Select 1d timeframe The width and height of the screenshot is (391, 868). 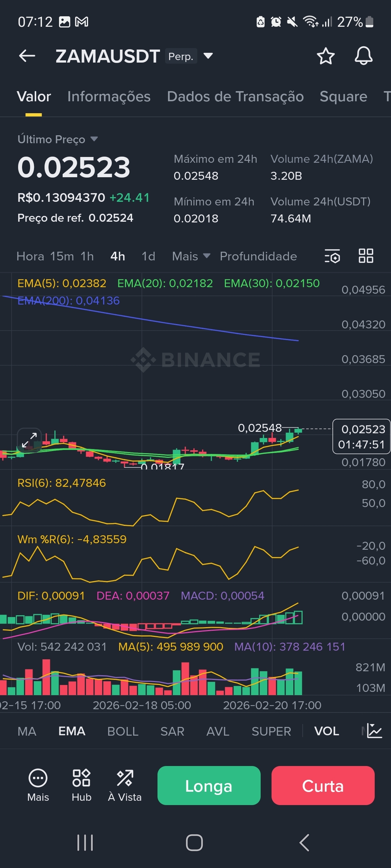tap(148, 256)
